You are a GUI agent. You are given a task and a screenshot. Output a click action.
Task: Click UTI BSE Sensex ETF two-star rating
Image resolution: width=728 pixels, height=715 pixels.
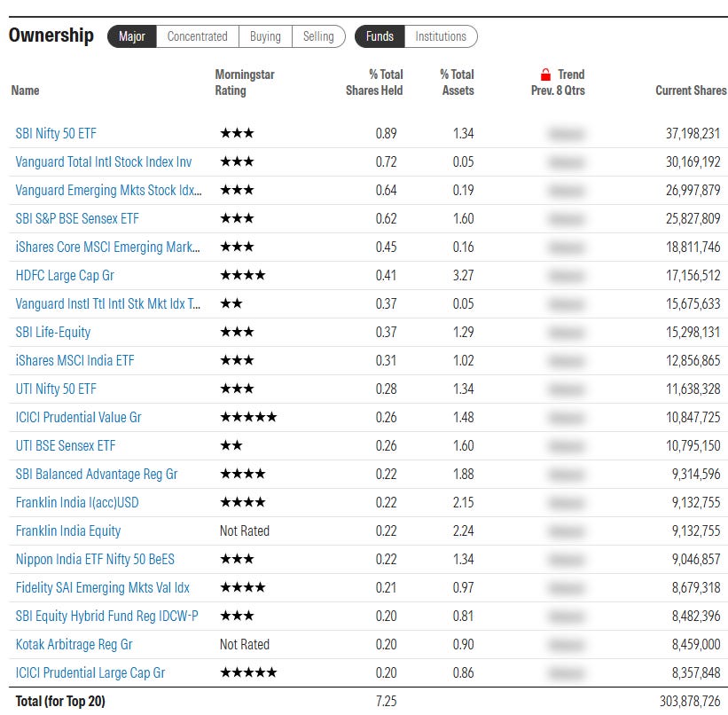click(x=231, y=445)
